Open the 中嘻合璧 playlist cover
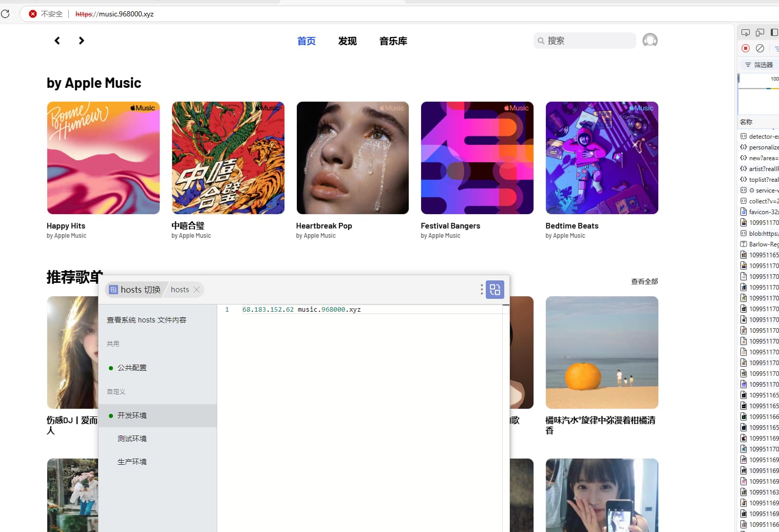This screenshot has width=779, height=532. click(228, 158)
